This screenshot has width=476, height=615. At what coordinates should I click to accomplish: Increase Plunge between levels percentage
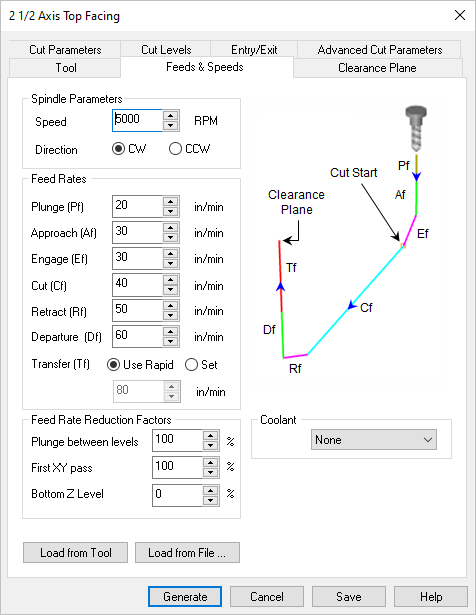click(x=211, y=435)
